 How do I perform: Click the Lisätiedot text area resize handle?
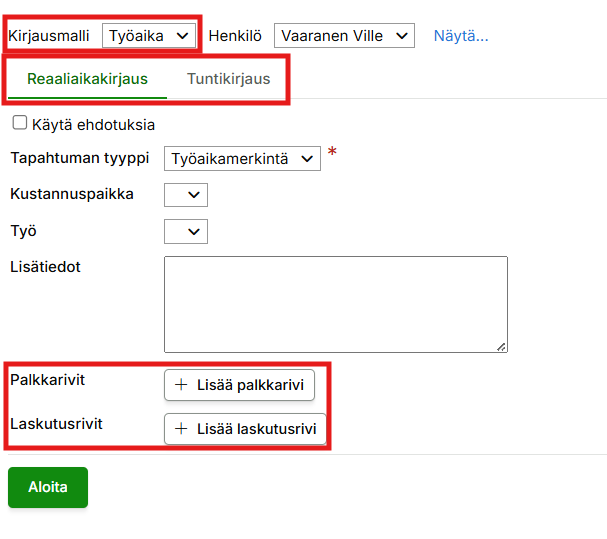(501, 346)
